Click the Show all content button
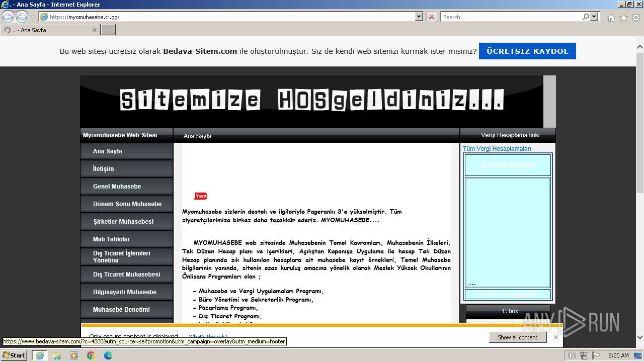This screenshot has width=644, height=362. coord(518,337)
